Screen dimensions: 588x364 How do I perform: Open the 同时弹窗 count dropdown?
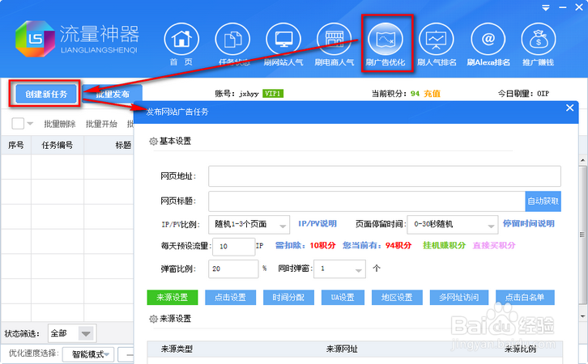pyautogui.click(x=339, y=269)
